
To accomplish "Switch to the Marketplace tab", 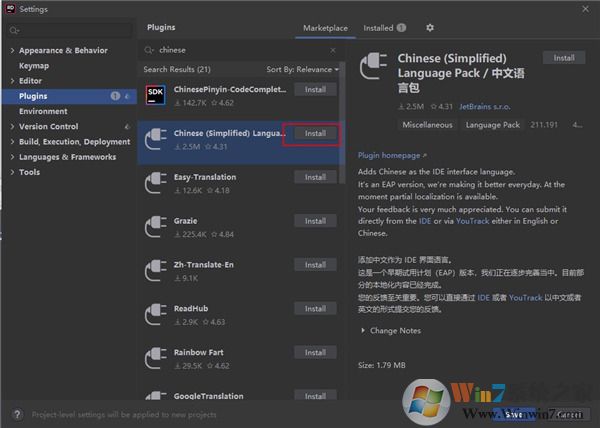I will 325,28.
